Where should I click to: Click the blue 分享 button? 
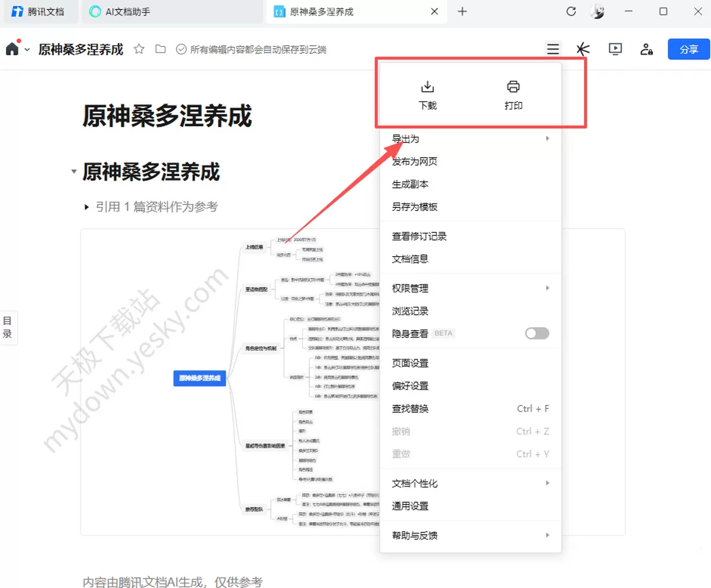point(688,49)
